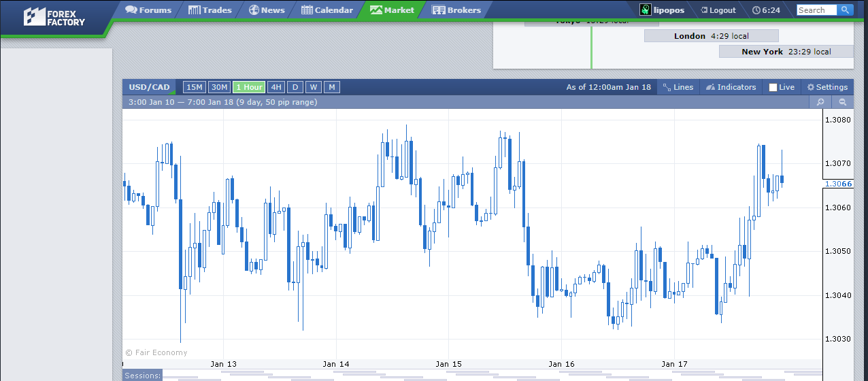This screenshot has height=381, width=868.
Task: Click the Search input field
Action: (817, 10)
